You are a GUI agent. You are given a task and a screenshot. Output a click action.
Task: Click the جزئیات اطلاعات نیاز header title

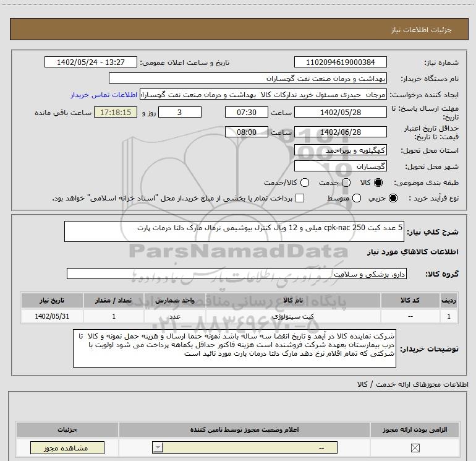pos(421,30)
